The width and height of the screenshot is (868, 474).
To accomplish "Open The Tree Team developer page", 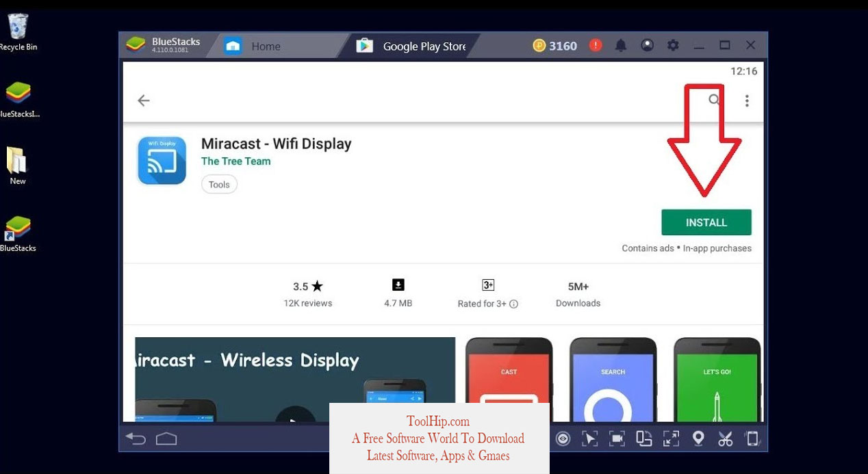I will coord(235,161).
